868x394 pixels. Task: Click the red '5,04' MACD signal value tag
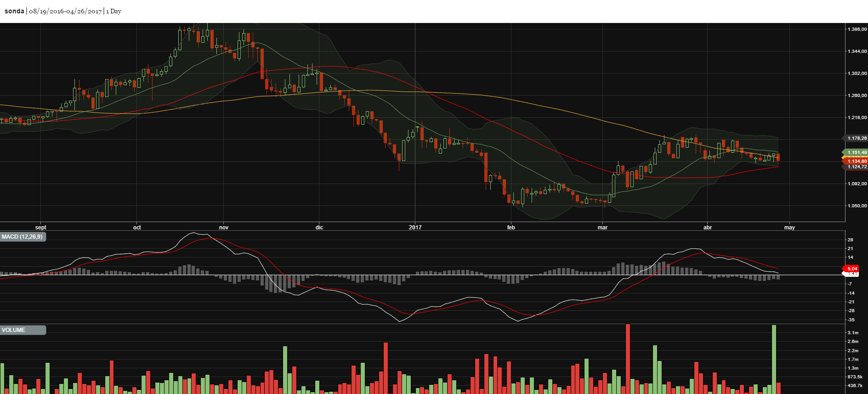pyautogui.click(x=851, y=268)
